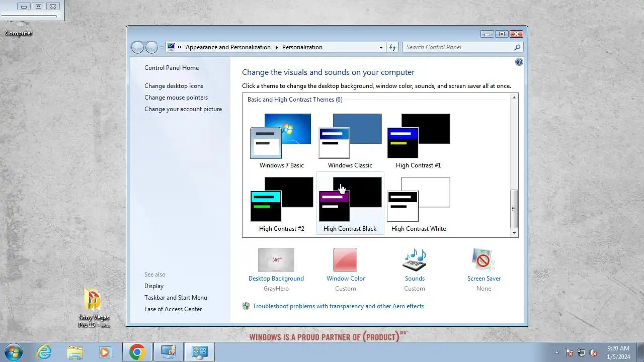Click the Sounds link text
The image size is (644, 362).
tap(415, 279)
